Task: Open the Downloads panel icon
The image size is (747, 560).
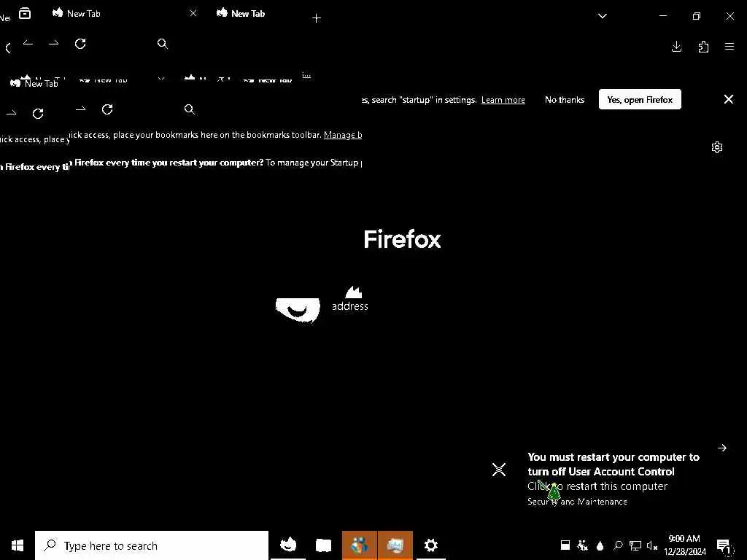Action: click(676, 46)
